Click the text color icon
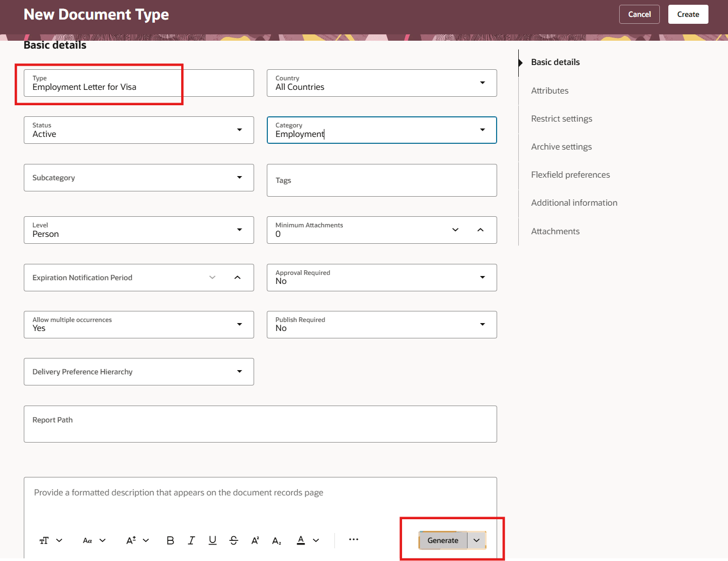Screen dimensions: 728x561 [301, 540]
